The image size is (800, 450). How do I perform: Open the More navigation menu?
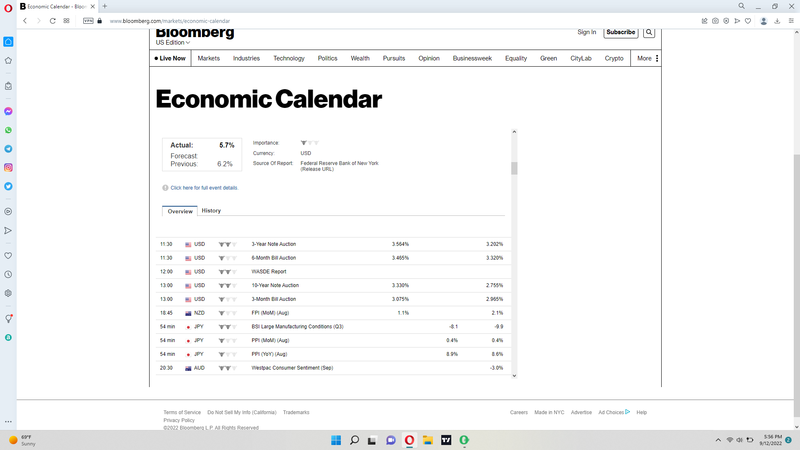coord(647,59)
